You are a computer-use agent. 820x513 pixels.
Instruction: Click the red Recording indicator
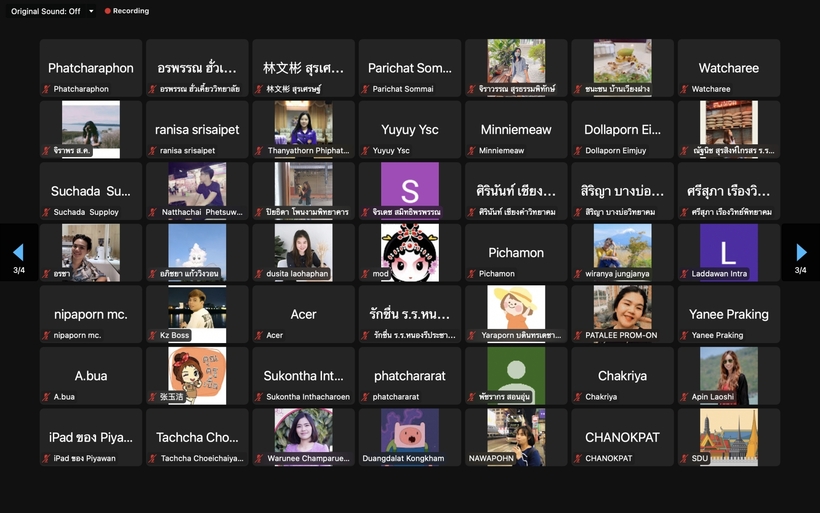(125, 11)
